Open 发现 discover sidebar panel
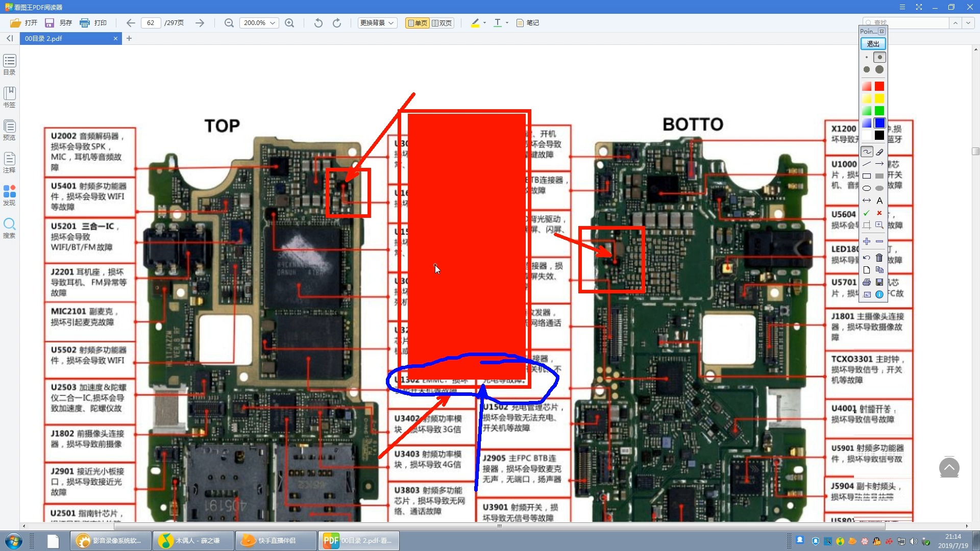980x551 pixels. 10,195
